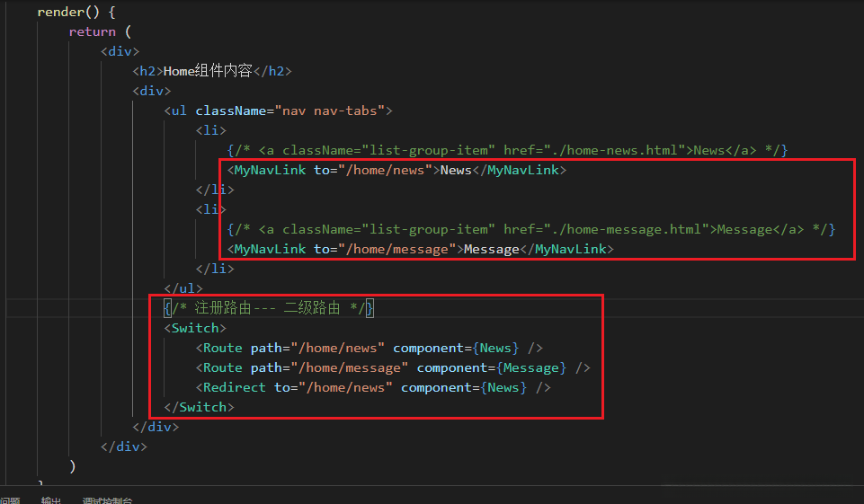Click the Message link text inside MyNavLink
Screen dimensions: 864x504
[492, 250]
